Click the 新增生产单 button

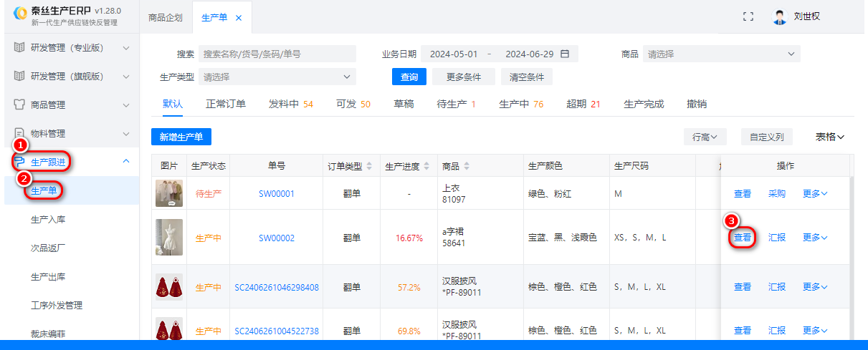181,137
